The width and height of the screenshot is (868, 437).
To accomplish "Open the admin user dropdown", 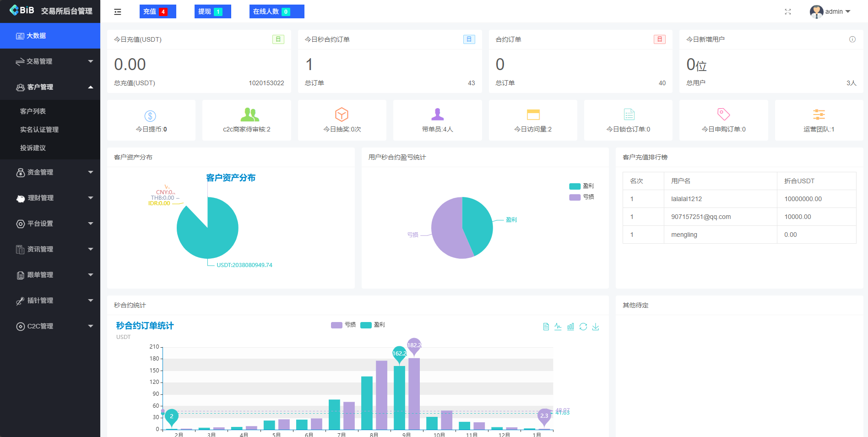I will (x=830, y=12).
